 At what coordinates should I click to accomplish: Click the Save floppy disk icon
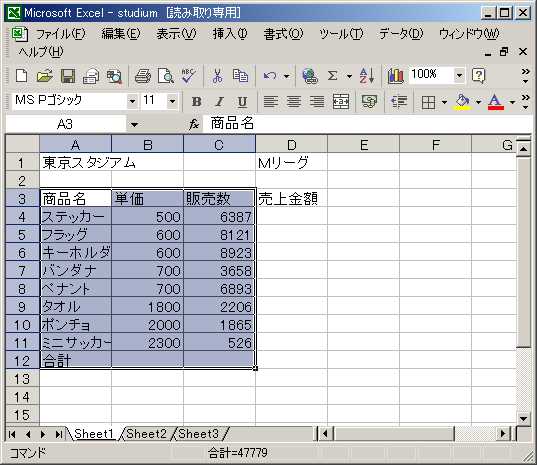[68, 76]
